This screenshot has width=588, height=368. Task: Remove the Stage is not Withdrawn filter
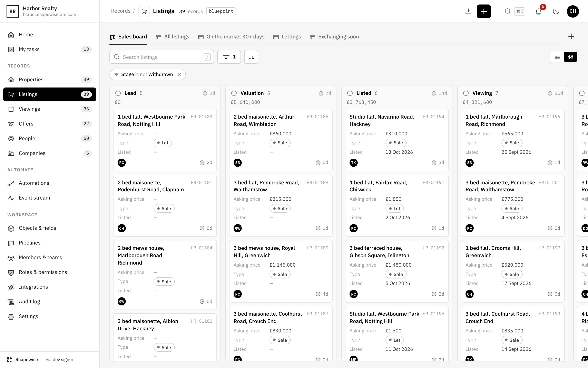179,74
